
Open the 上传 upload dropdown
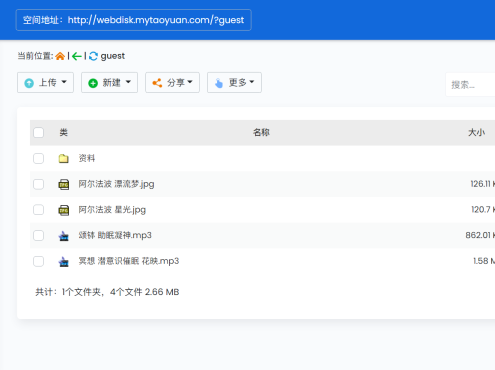point(45,82)
